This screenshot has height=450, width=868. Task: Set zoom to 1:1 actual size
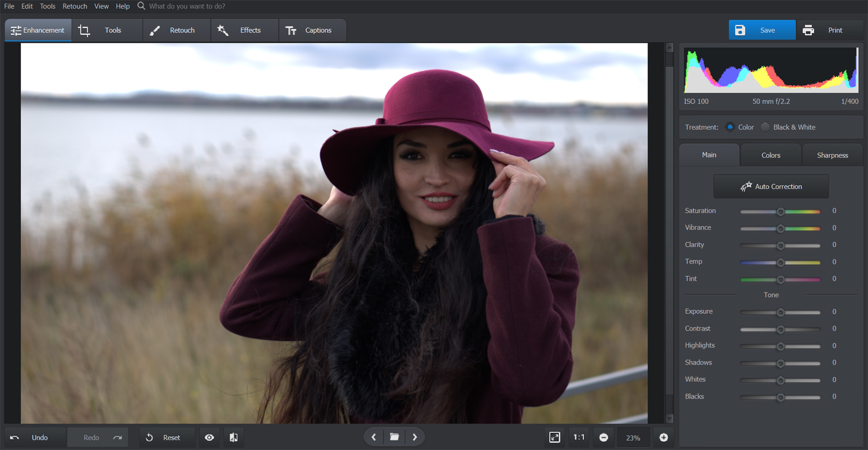(579, 437)
